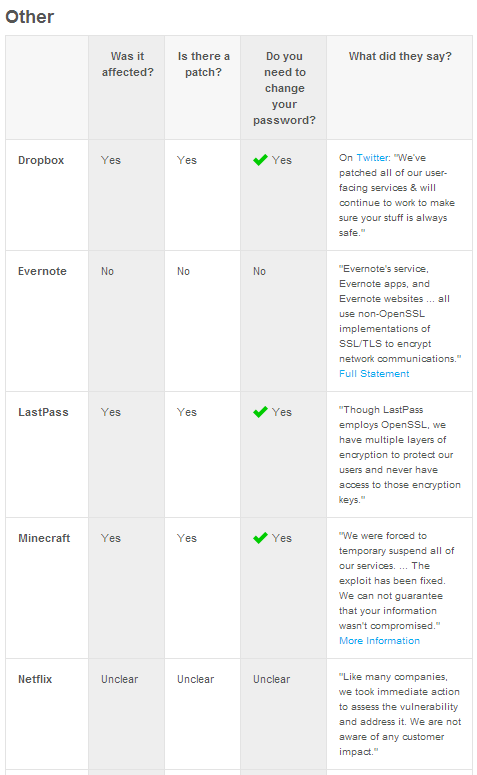This screenshot has width=477, height=775.
Task: Select the Dropbox row label
Action: [x=41, y=160]
